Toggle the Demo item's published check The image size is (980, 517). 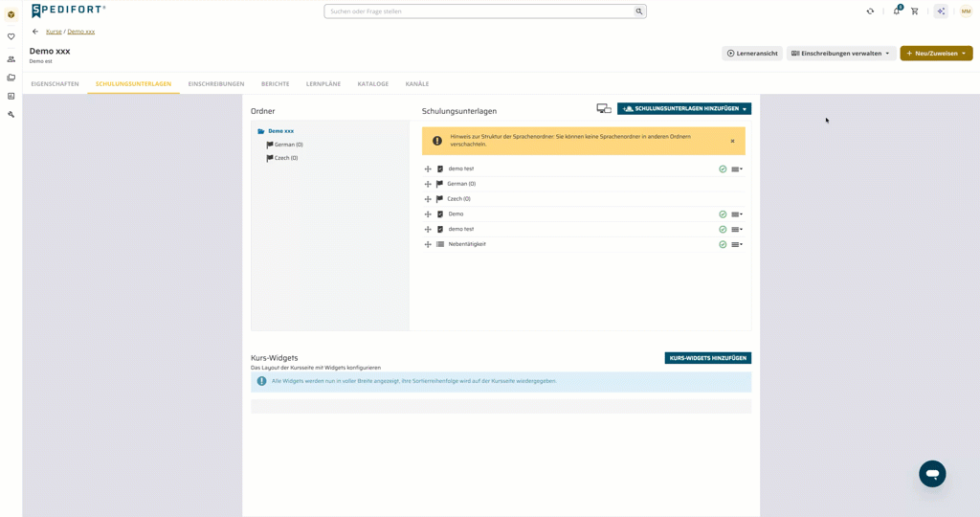[x=723, y=214]
